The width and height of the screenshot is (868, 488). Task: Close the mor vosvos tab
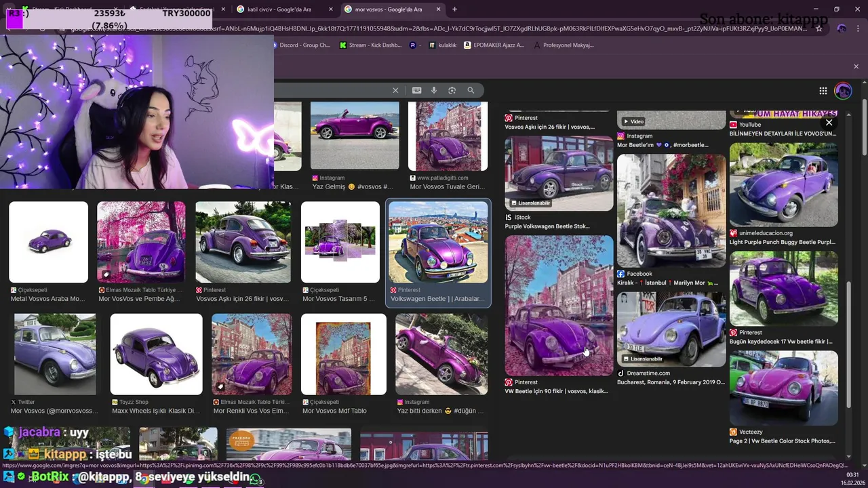439,9
